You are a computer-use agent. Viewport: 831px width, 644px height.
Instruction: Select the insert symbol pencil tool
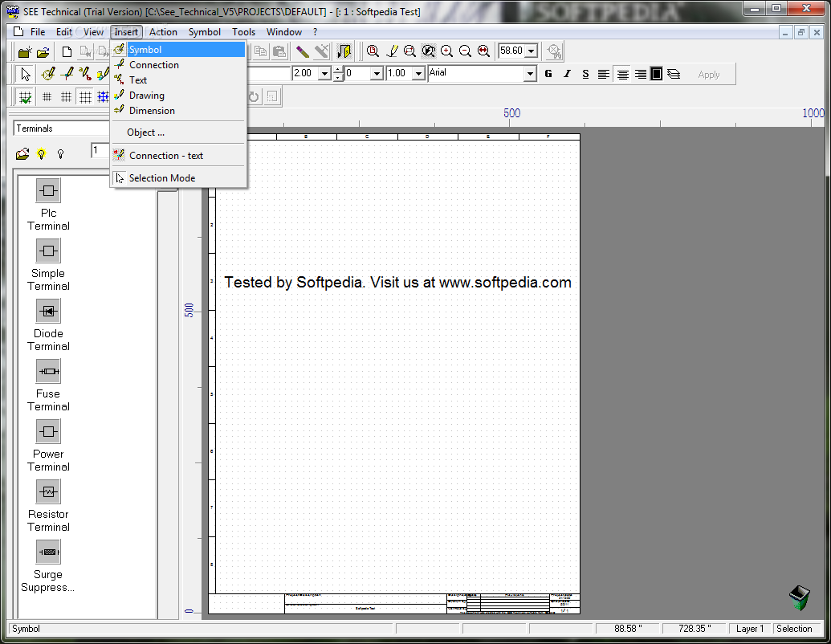(47, 74)
